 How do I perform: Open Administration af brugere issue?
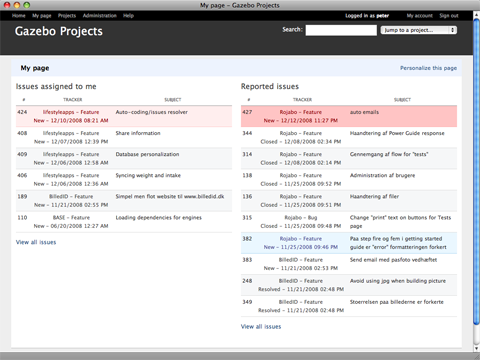(x=382, y=175)
